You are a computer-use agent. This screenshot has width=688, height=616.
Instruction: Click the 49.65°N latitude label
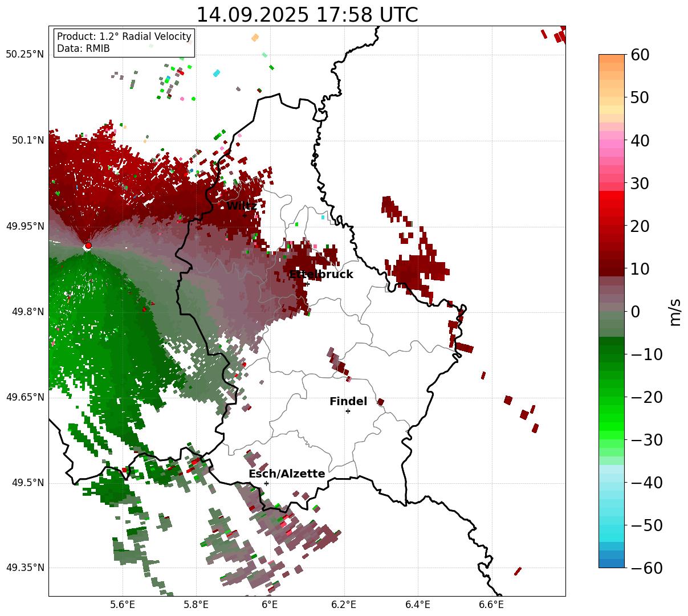pos(25,397)
